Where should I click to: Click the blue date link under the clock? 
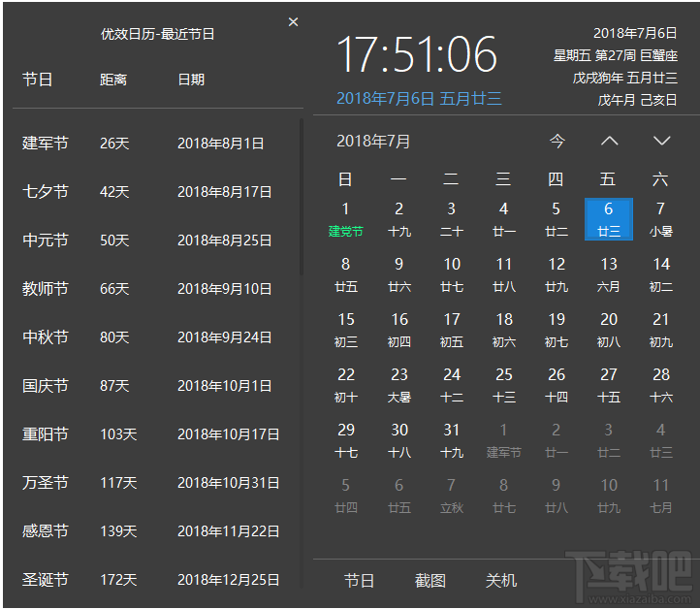click(x=419, y=98)
